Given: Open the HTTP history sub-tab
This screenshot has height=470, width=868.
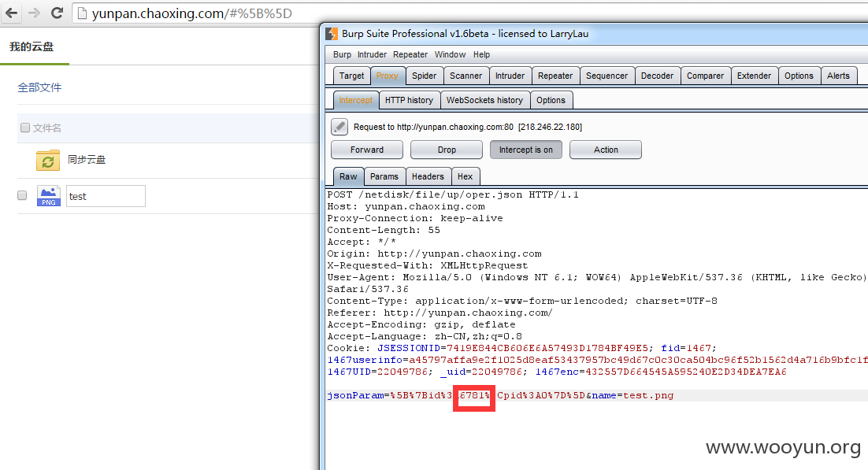Looking at the screenshot, I should [x=409, y=100].
